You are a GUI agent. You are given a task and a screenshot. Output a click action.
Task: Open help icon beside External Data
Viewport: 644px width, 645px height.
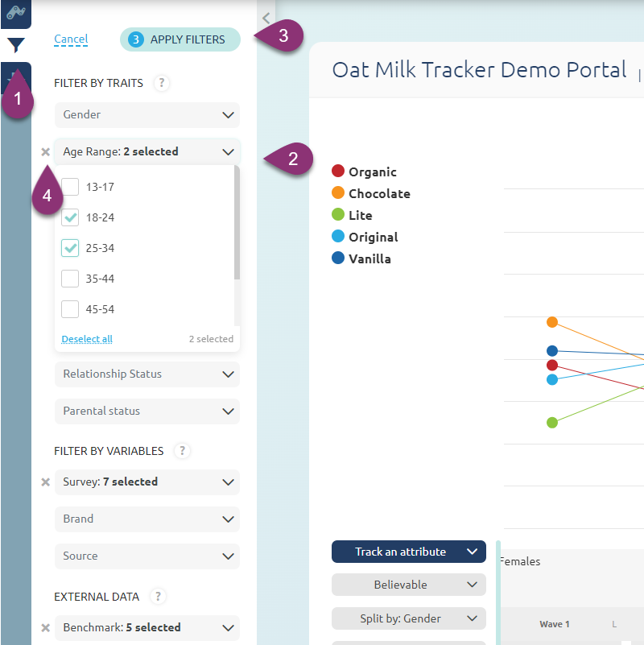(159, 597)
